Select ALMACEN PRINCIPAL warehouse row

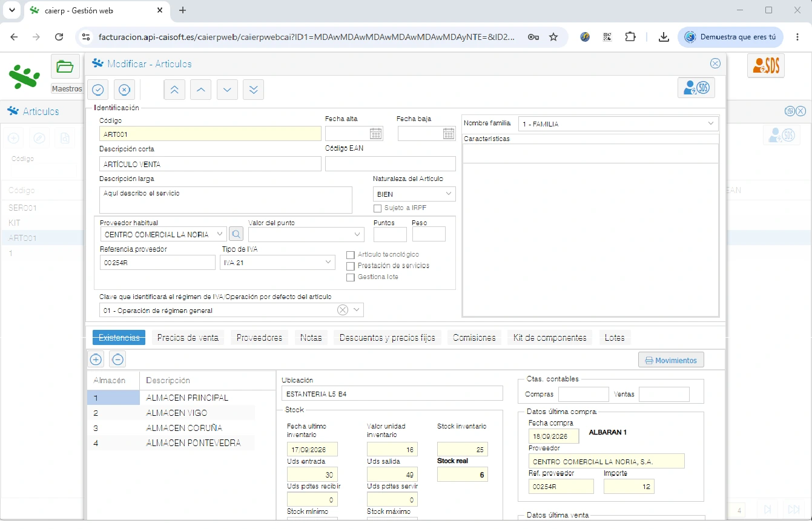coord(171,398)
